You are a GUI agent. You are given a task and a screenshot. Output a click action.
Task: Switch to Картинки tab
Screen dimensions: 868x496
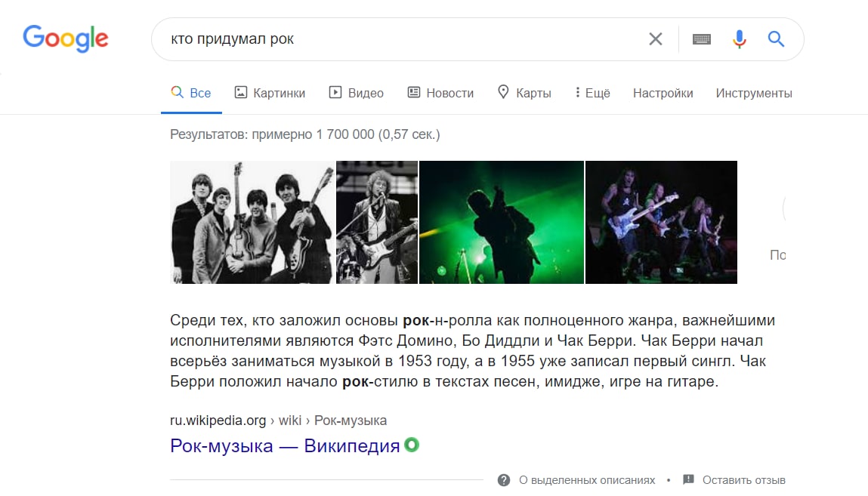(x=270, y=93)
